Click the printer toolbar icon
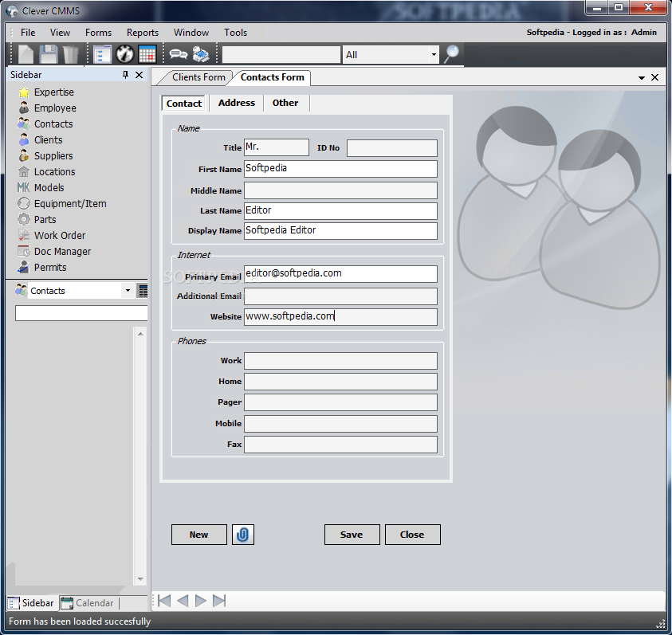672x635 pixels. pyautogui.click(x=201, y=54)
